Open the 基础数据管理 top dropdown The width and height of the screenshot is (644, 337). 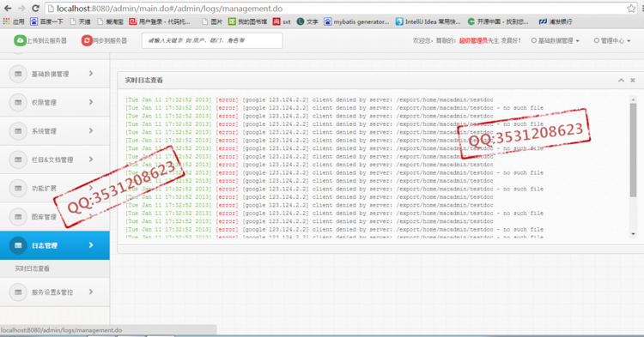point(556,40)
